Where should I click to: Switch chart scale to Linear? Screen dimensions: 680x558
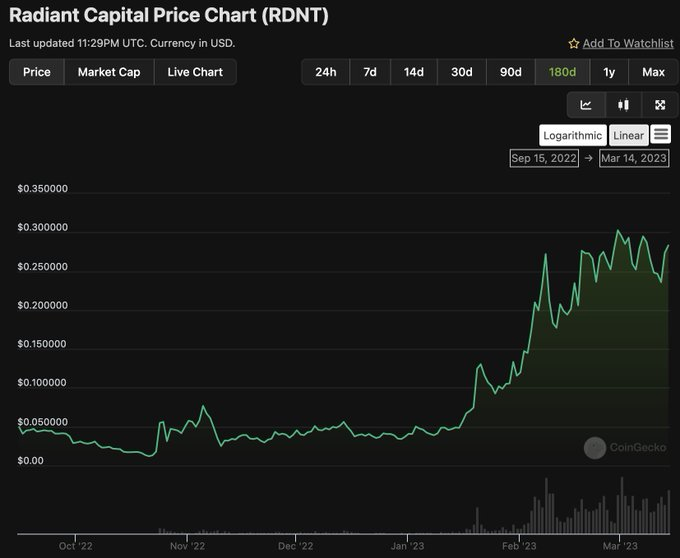pos(628,135)
